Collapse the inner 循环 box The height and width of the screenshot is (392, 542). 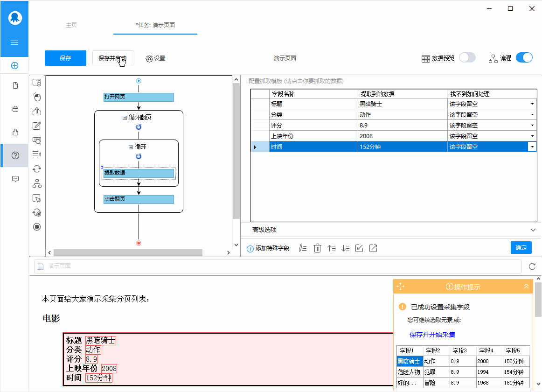click(x=131, y=147)
